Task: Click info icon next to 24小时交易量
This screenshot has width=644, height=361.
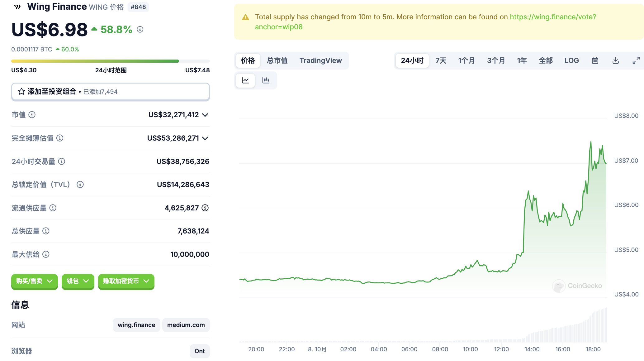Action: tap(62, 161)
